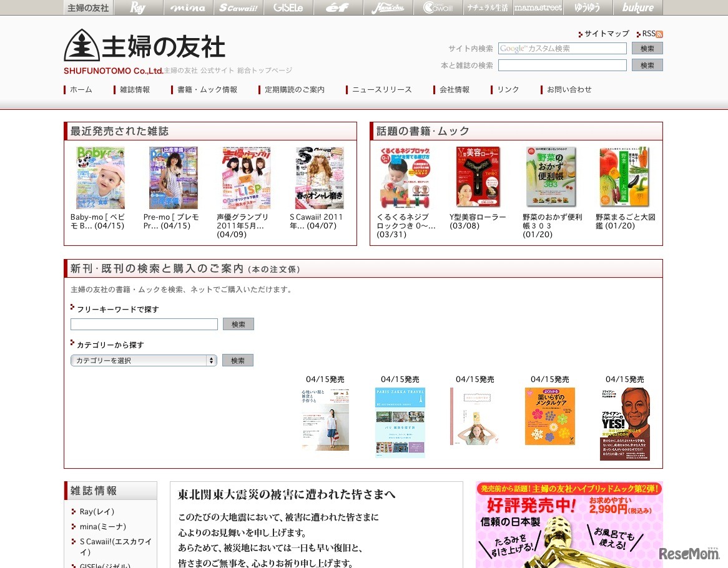Open the book cover with girl holding box on head
The image size is (728, 568).
[x=475, y=417]
